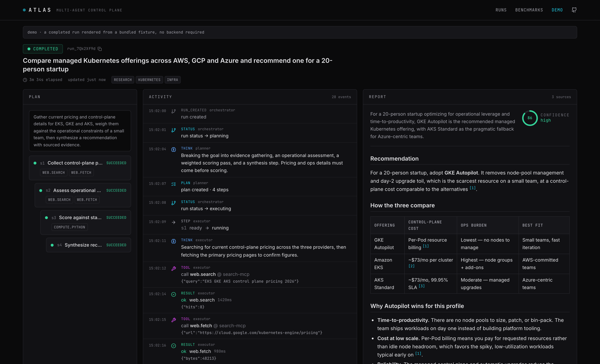This screenshot has height=364, width=600.
Task: Select the KUBERNETES tag
Action: pos(149,80)
